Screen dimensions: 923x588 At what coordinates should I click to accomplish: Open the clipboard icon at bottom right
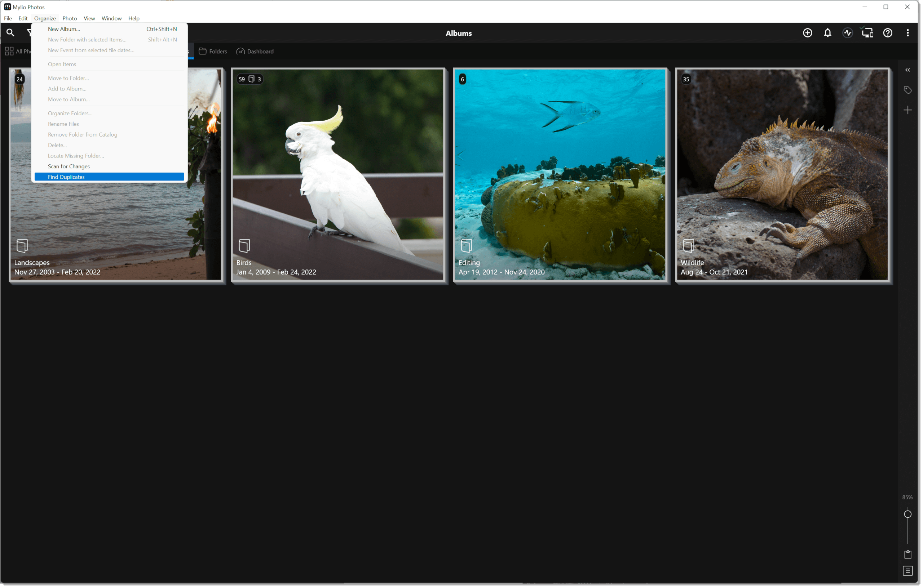tap(907, 554)
